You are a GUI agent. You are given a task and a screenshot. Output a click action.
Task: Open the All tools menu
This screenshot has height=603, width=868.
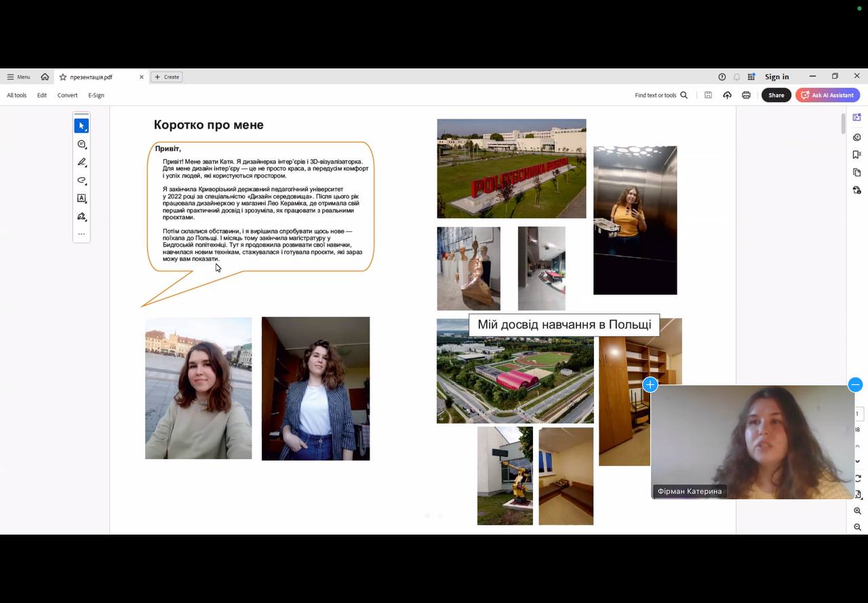tap(16, 96)
